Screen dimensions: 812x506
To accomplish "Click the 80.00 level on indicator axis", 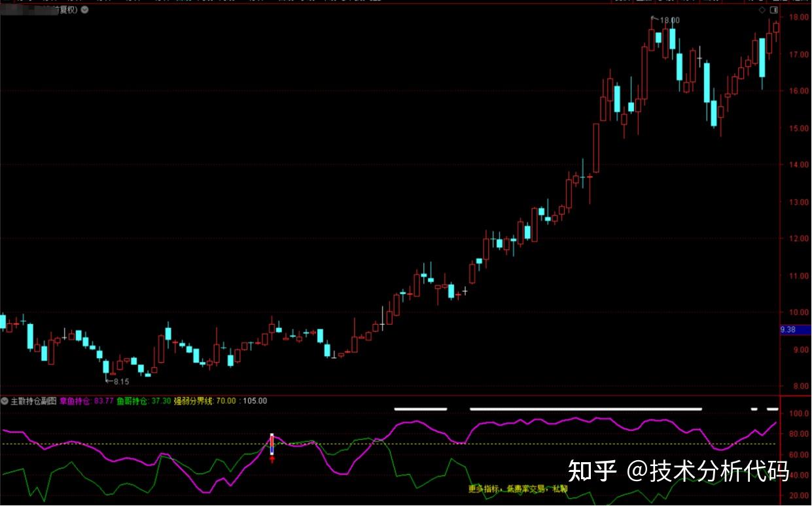I will (x=800, y=435).
